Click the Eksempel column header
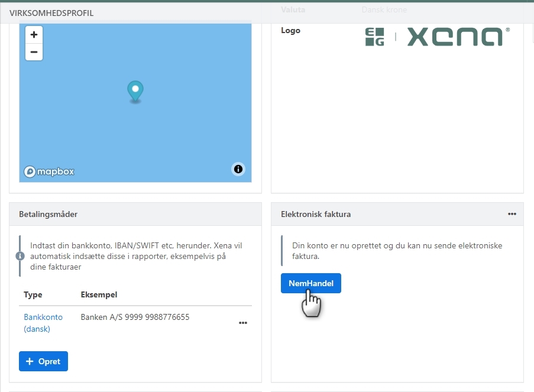534x392 pixels. pos(98,294)
